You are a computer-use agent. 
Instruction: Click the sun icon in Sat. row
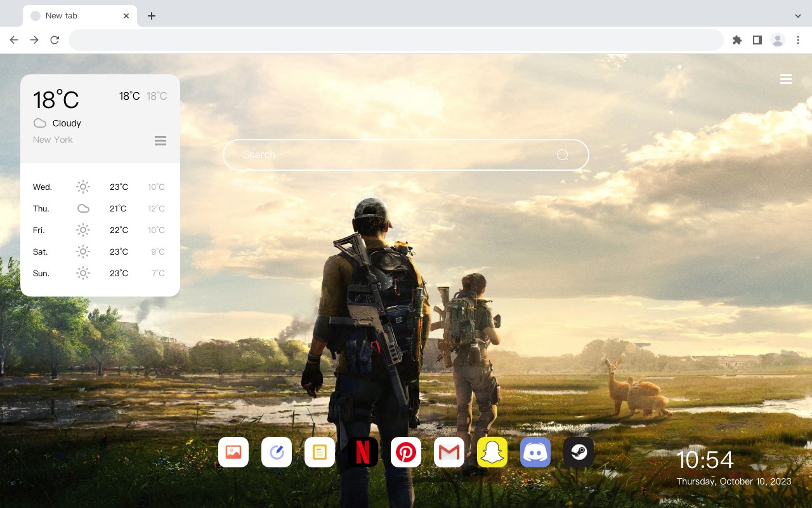(x=83, y=251)
